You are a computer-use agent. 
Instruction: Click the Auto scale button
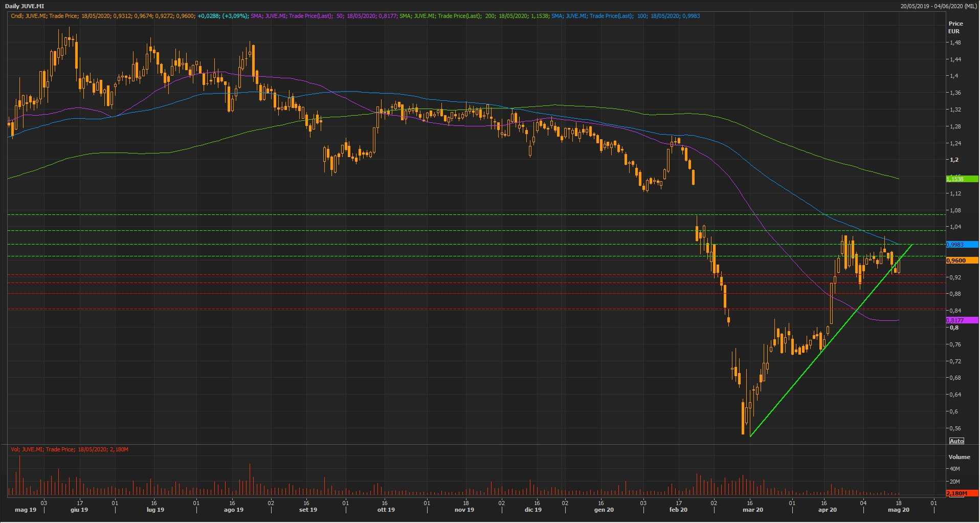956,441
